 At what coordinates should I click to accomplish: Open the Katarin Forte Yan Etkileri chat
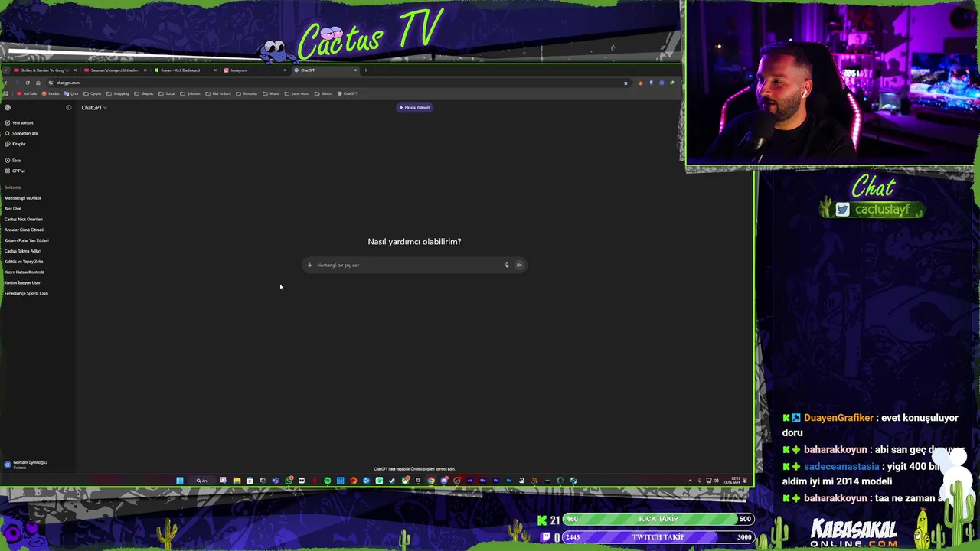[x=27, y=240]
